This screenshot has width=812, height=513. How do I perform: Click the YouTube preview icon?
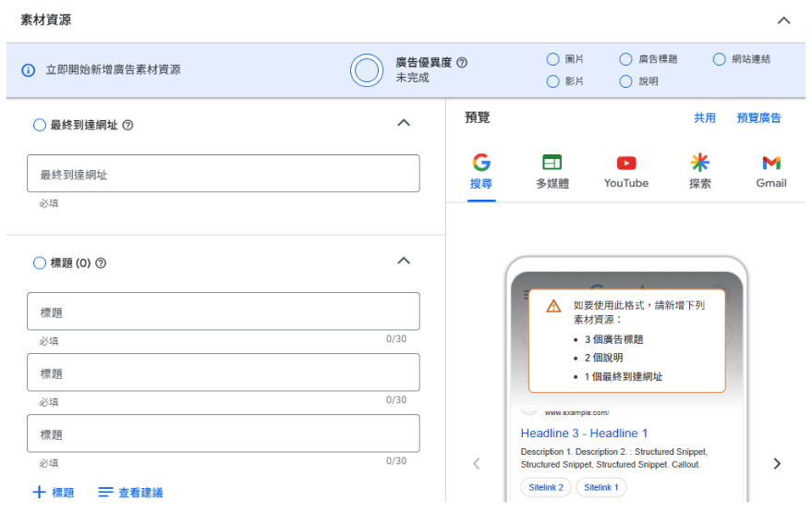click(625, 163)
